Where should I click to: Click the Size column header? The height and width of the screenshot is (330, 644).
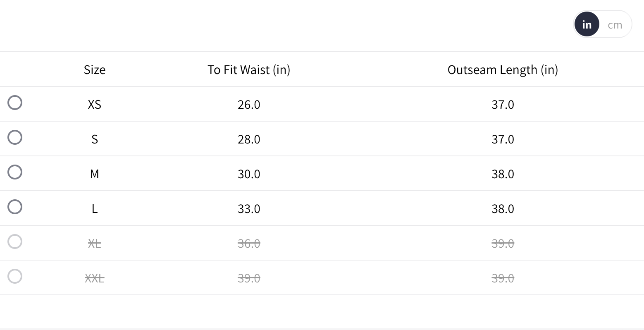pyautogui.click(x=95, y=69)
